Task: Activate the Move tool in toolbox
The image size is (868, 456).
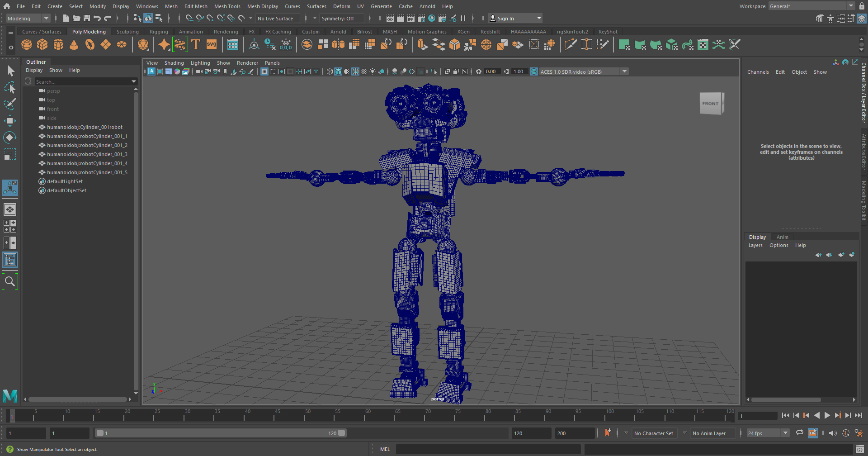Action: pos(10,121)
